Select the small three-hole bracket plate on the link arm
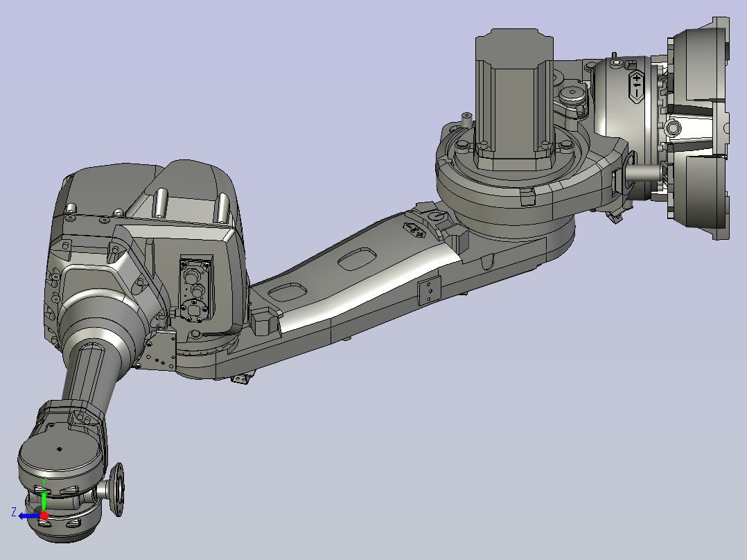Screen dimensions: 747x560 (429, 290)
